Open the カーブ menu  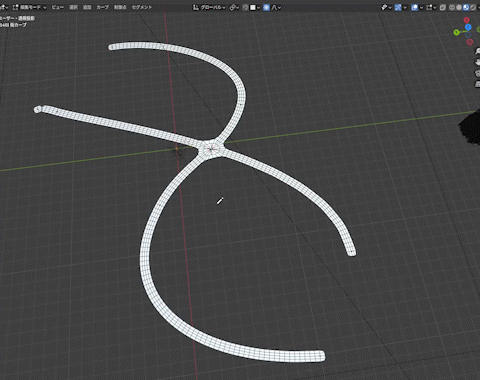102,7
